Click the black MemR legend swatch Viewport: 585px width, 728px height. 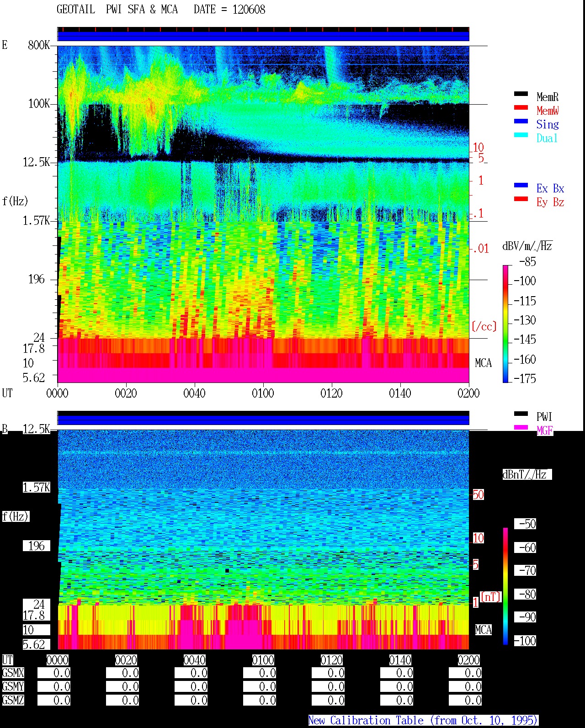[521, 94]
